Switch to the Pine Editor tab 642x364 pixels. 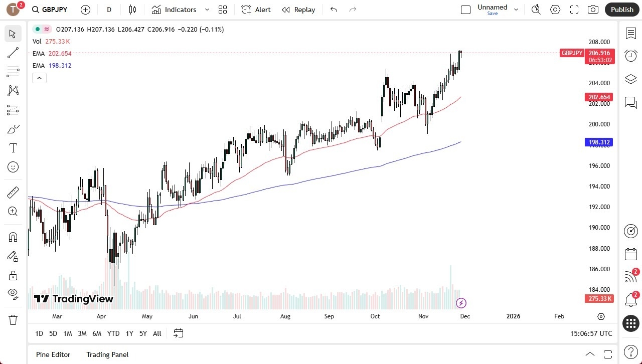coord(53,354)
